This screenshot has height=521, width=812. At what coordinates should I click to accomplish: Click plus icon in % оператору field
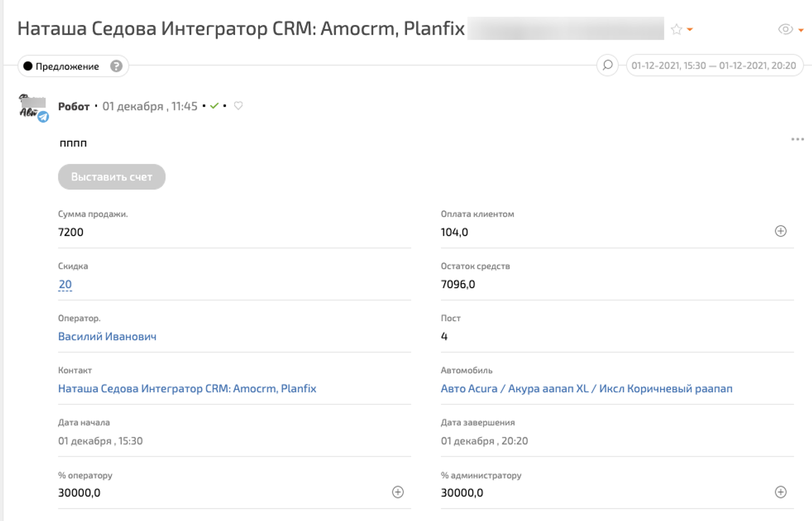(x=398, y=492)
